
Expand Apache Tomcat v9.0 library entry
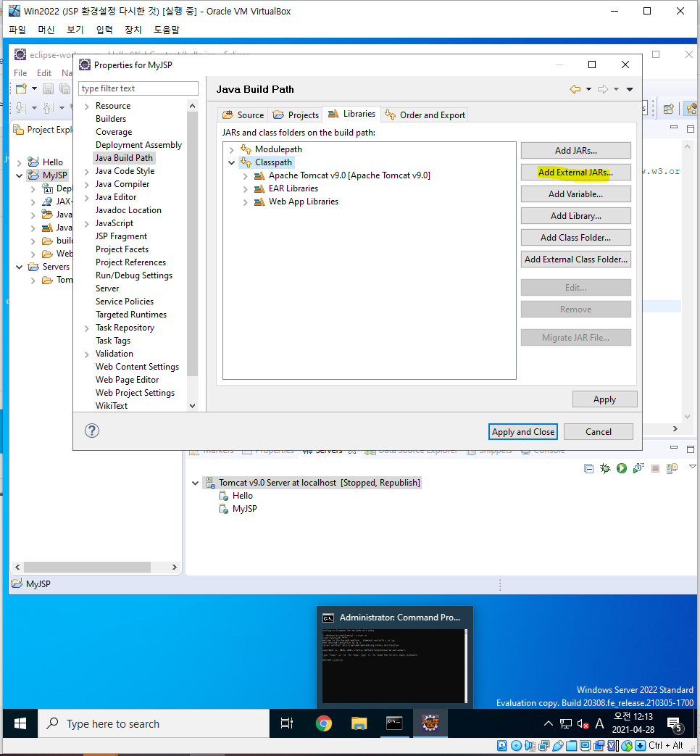pyautogui.click(x=245, y=175)
